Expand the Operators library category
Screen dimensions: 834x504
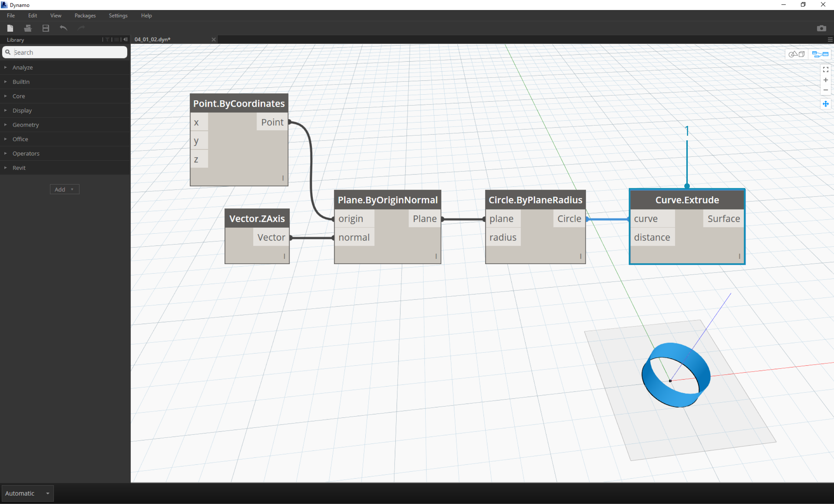pos(65,153)
